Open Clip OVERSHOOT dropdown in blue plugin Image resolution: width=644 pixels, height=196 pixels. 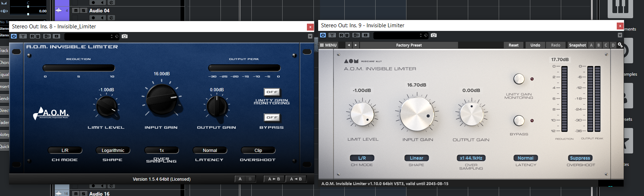258,150
